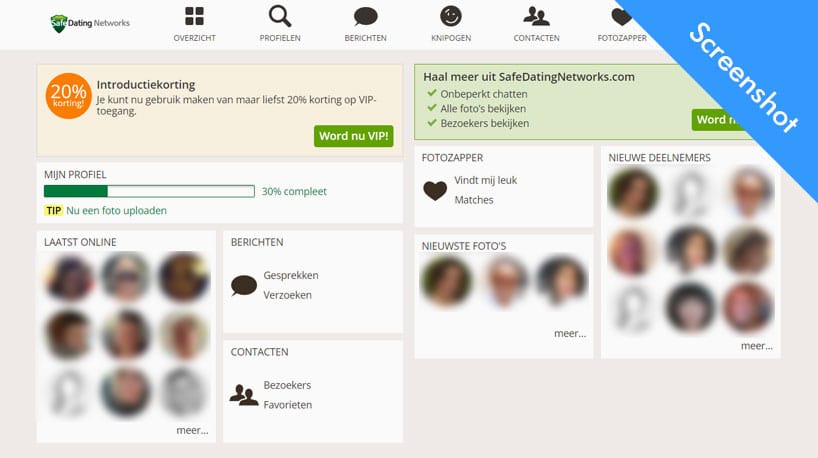
Task: Click the heart icon in Fotozapper panel
Action: (435, 190)
